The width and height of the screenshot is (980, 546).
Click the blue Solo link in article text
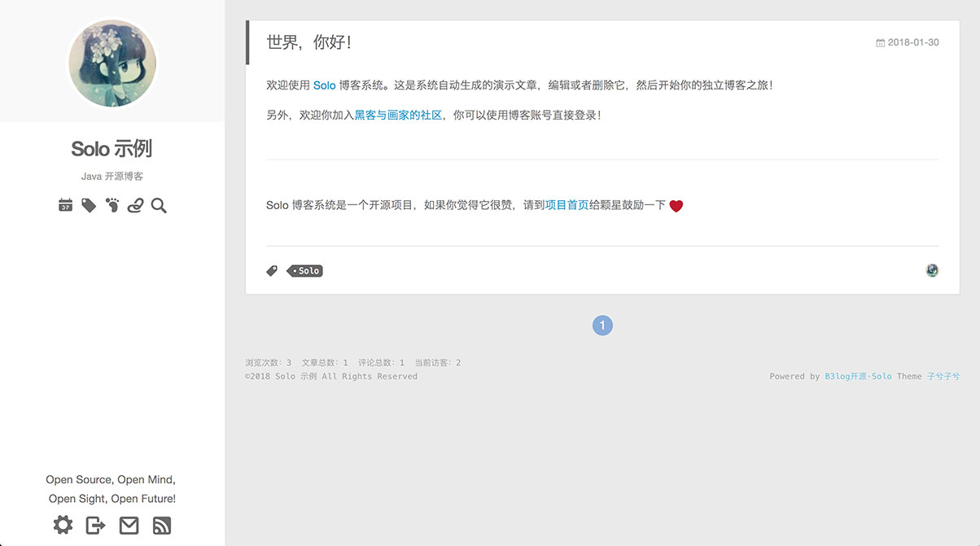(x=324, y=85)
